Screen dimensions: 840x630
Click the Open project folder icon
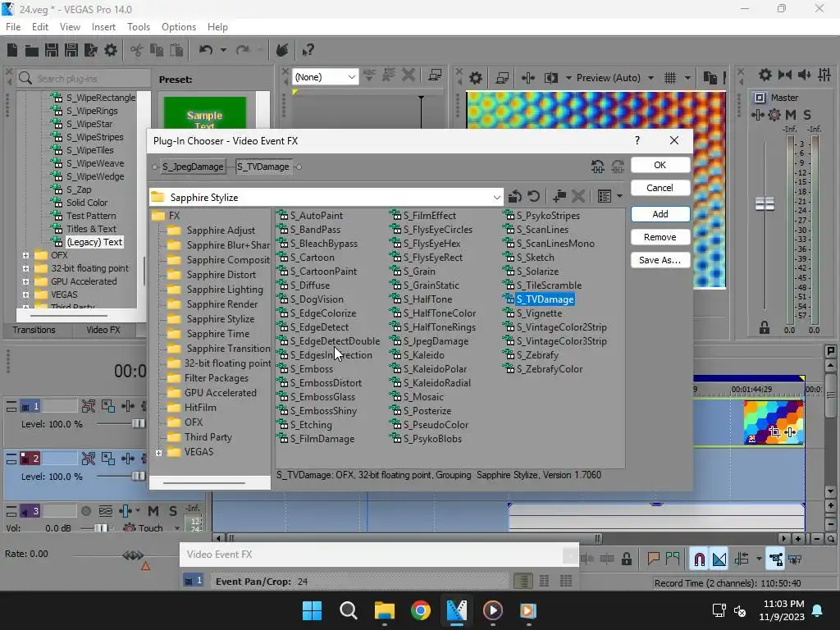(x=32, y=50)
